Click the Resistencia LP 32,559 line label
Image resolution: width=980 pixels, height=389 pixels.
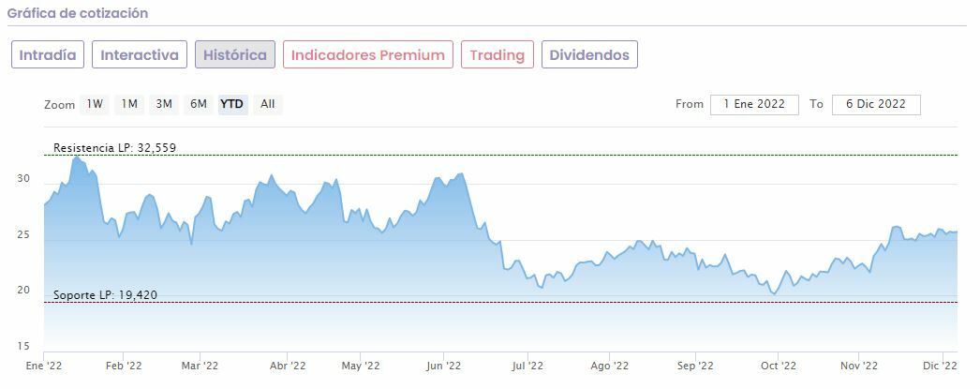114,148
